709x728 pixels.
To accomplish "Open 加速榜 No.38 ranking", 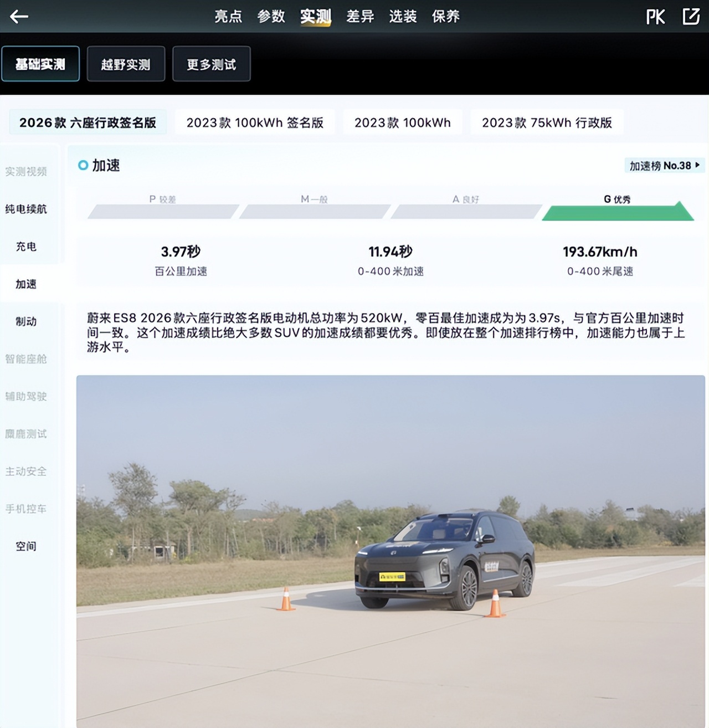I will (665, 166).
